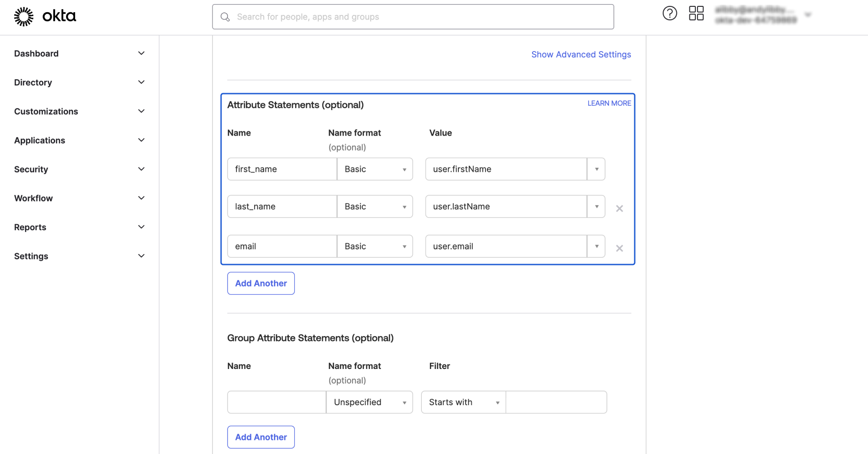Open the apps grid icon
The width and height of the screenshot is (868, 454).
pyautogui.click(x=696, y=14)
